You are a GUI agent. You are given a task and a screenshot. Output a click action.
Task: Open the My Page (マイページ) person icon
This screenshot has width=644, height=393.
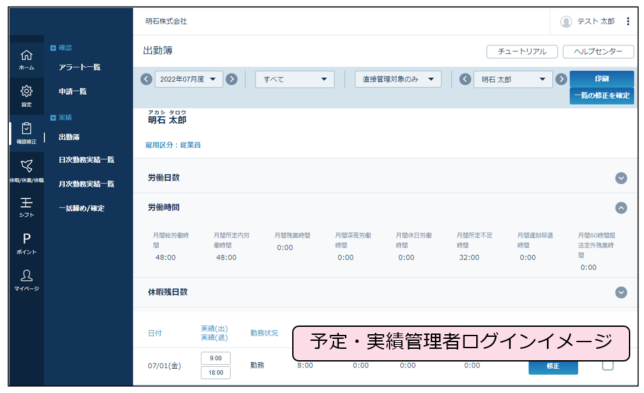coord(26,280)
